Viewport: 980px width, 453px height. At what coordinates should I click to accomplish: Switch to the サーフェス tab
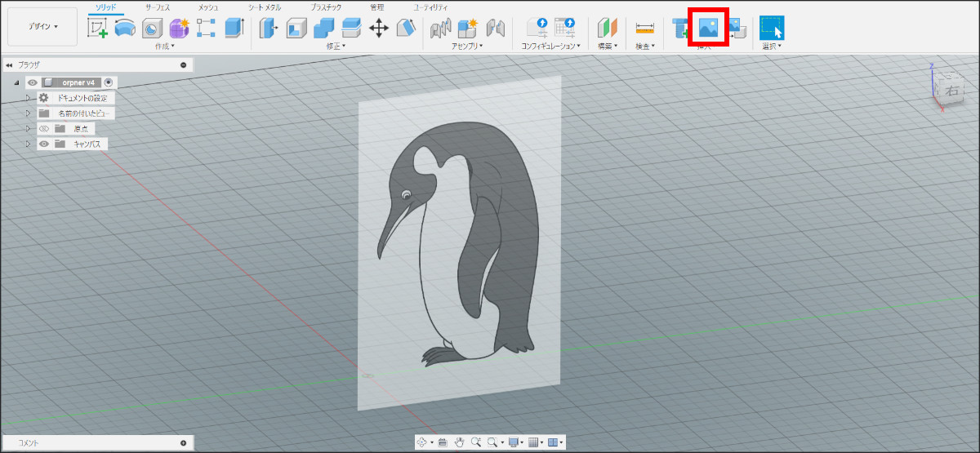[158, 7]
